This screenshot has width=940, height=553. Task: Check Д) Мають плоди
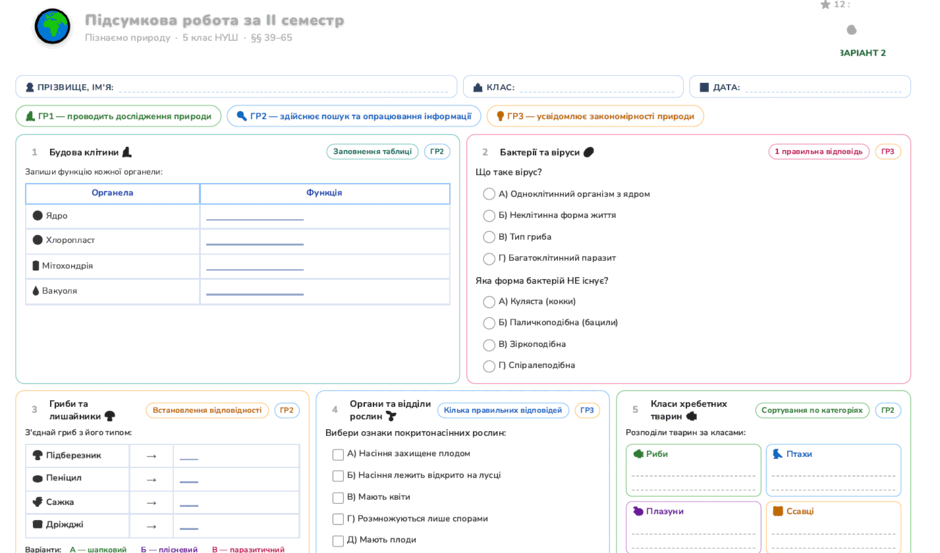[x=338, y=540]
